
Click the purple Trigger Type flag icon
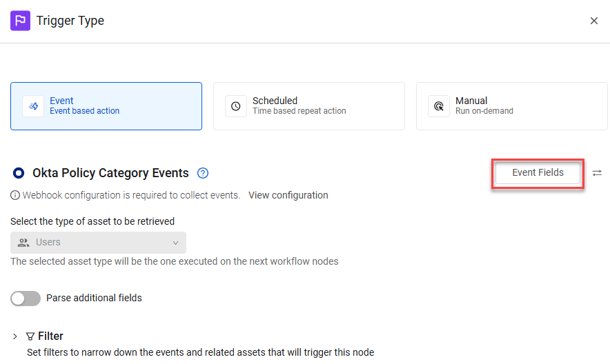click(x=20, y=21)
